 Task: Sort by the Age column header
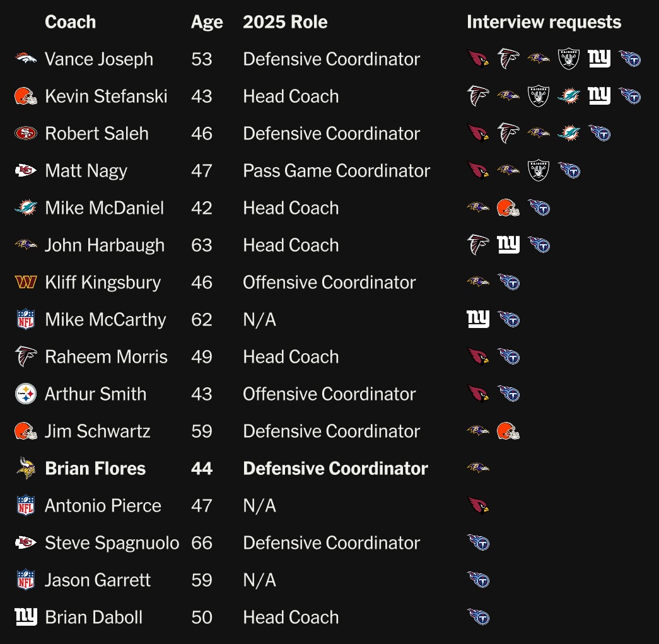coord(207,22)
